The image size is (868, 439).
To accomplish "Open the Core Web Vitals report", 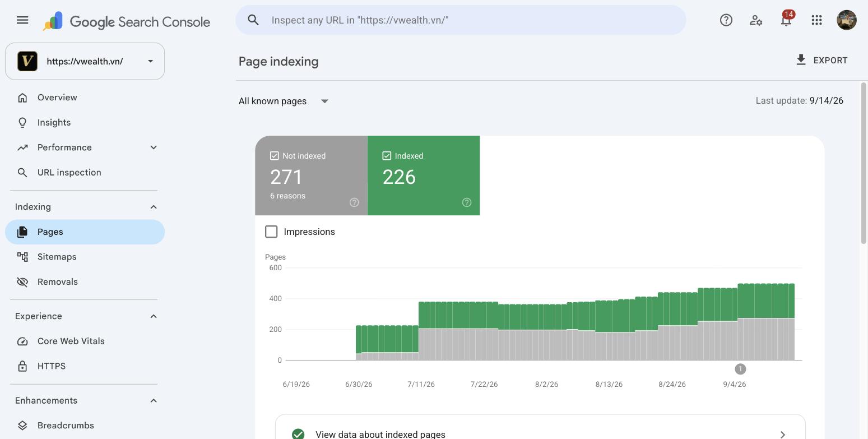I will tap(85, 341).
